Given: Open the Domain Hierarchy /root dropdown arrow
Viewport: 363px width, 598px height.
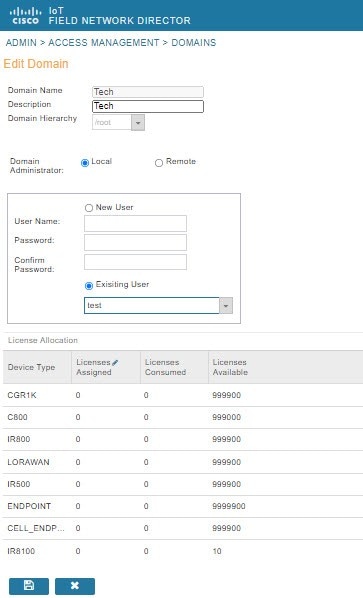Looking at the screenshot, I should (138, 123).
